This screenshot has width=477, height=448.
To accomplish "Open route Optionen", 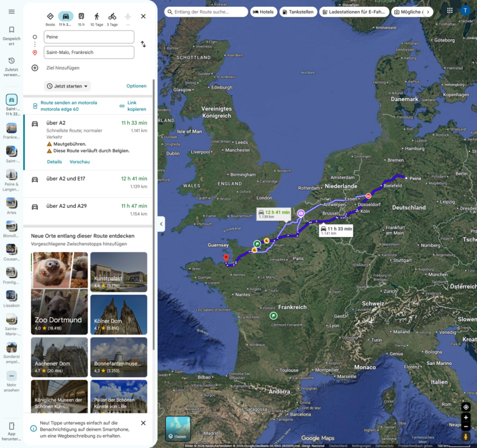I will click(136, 86).
